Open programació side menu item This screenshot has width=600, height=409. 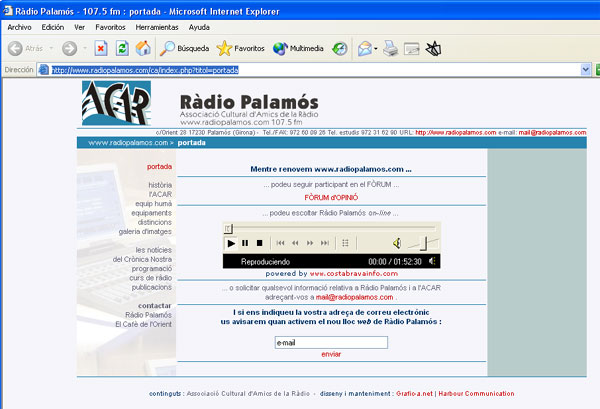click(x=152, y=268)
